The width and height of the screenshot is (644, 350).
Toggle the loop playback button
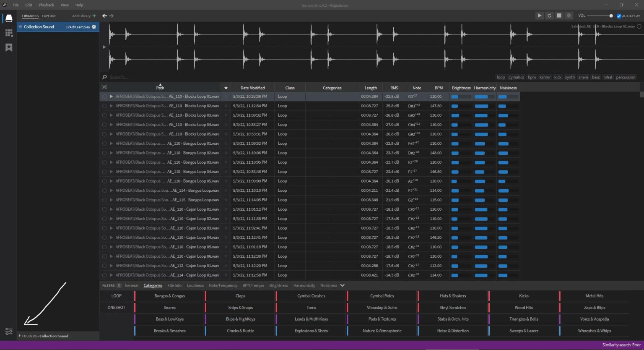549,16
